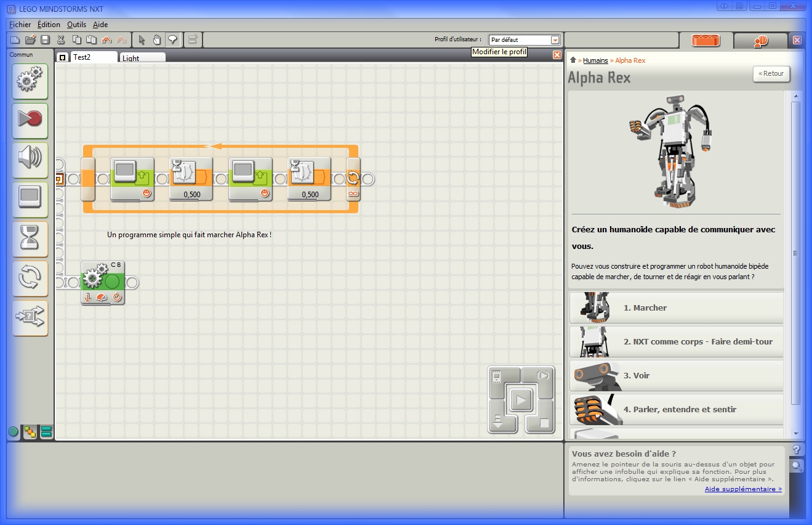Paste using the toolbar clipboard icon

[x=91, y=40]
